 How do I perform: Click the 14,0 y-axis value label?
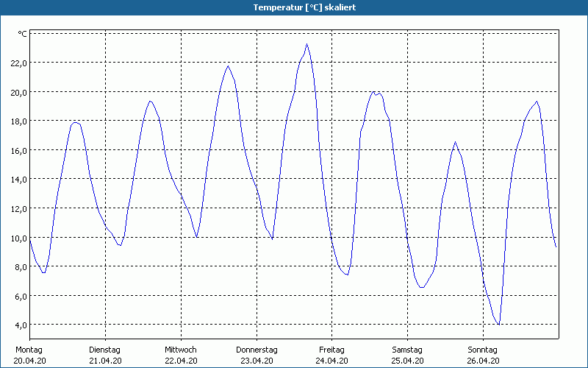point(18,180)
